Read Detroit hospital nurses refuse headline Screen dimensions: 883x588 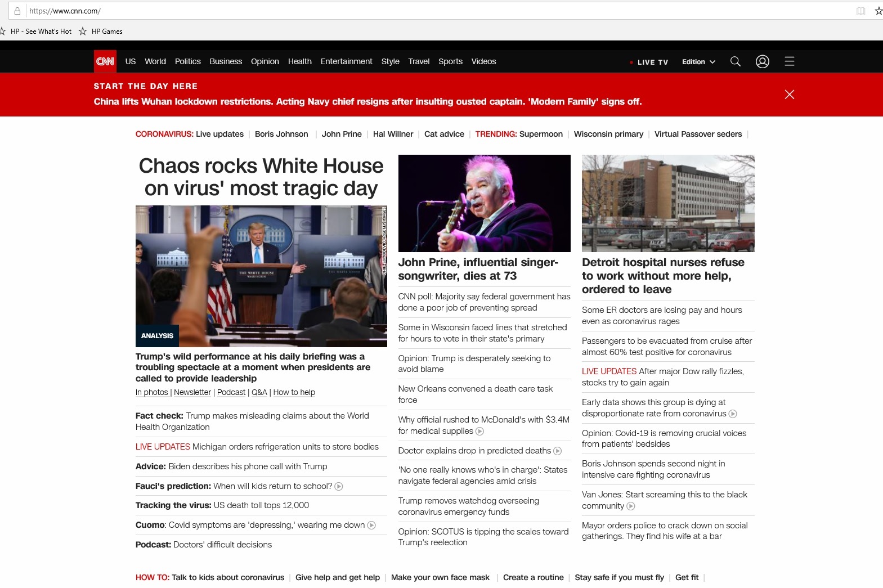(663, 276)
